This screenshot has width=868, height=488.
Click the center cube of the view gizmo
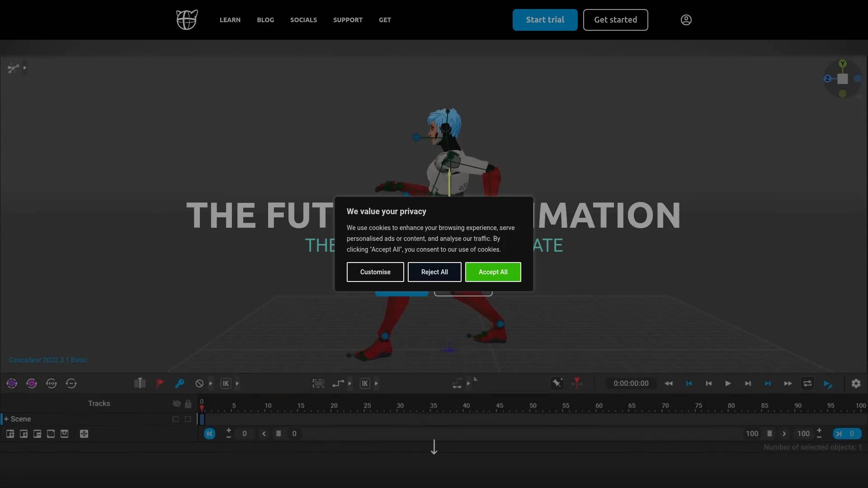pyautogui.click(x=842, y=79)
